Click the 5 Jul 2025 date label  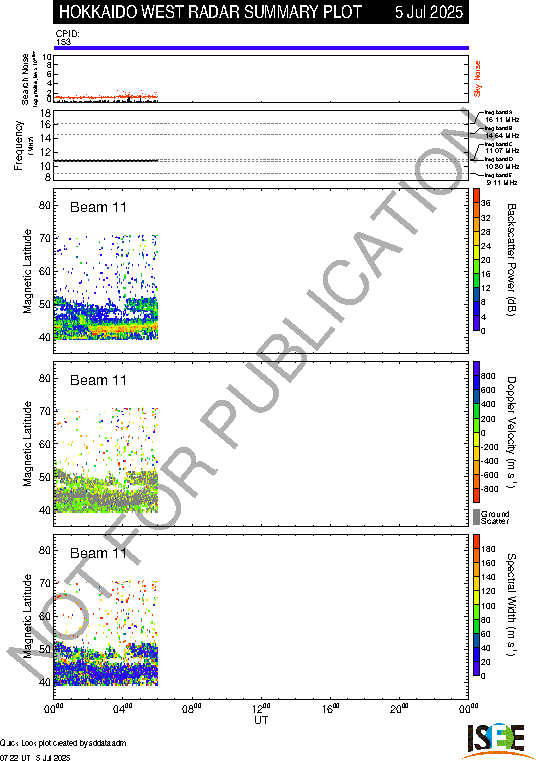[x=429, y=12]
